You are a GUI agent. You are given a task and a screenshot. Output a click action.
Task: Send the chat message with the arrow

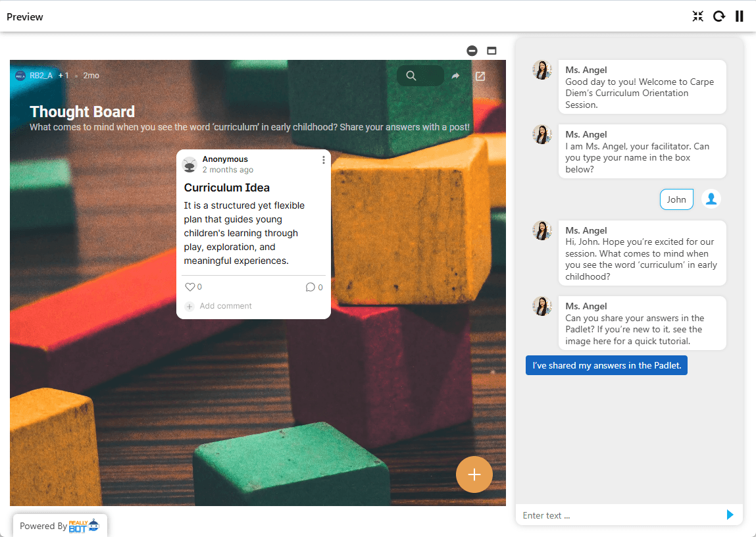(730, 515)
